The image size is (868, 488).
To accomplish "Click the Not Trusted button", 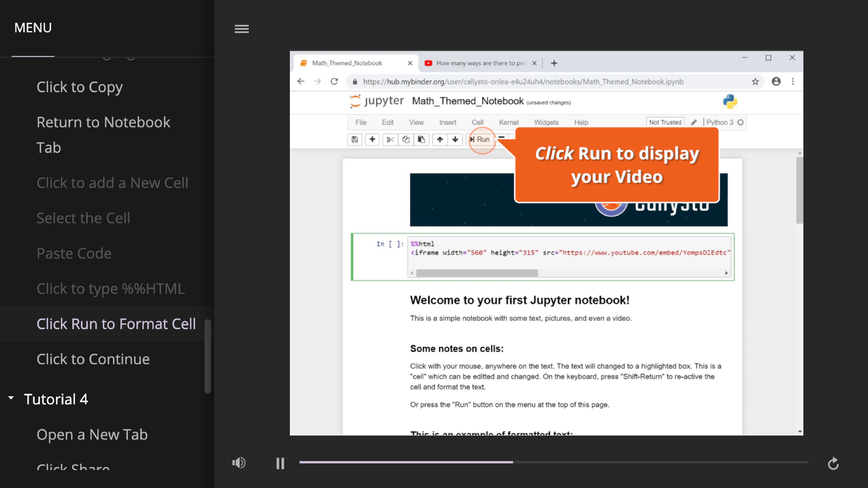I will [665, 122].
